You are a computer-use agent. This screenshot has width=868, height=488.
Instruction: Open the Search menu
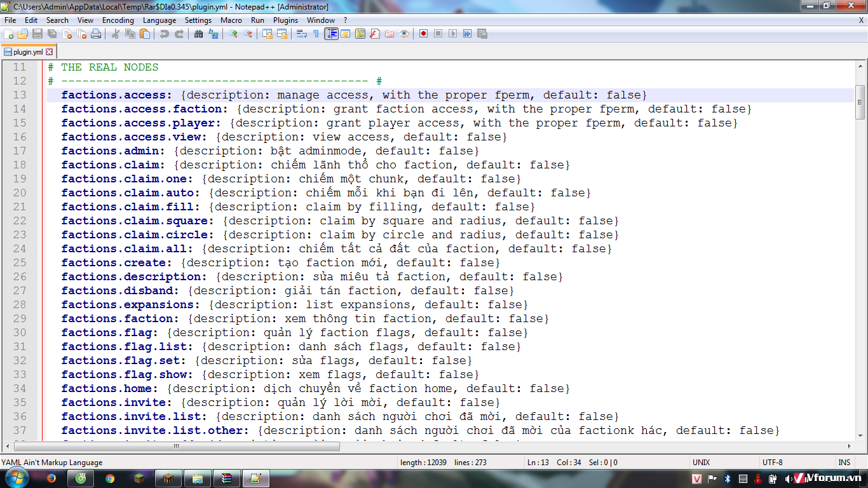57,20
